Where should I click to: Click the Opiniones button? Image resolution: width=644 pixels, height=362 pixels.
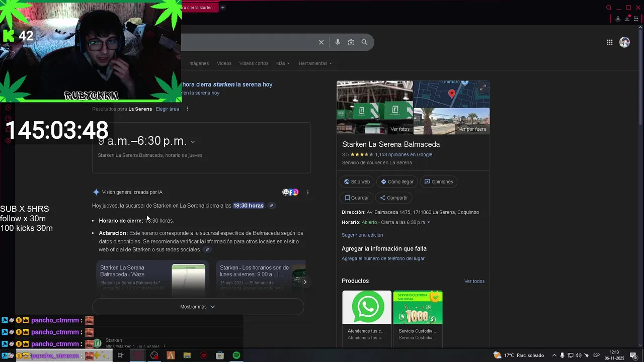439,182
